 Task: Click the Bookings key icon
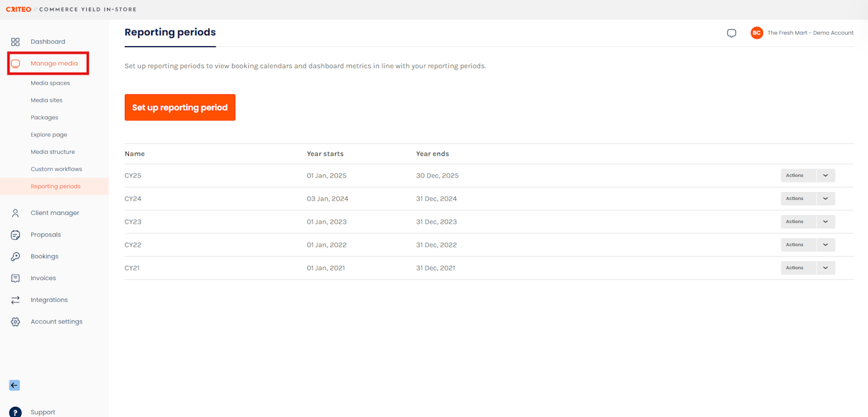coord(16,256)
